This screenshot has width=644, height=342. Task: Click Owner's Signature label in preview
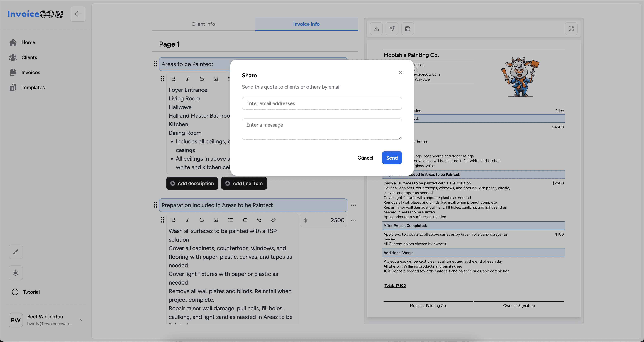click(519, 305)
